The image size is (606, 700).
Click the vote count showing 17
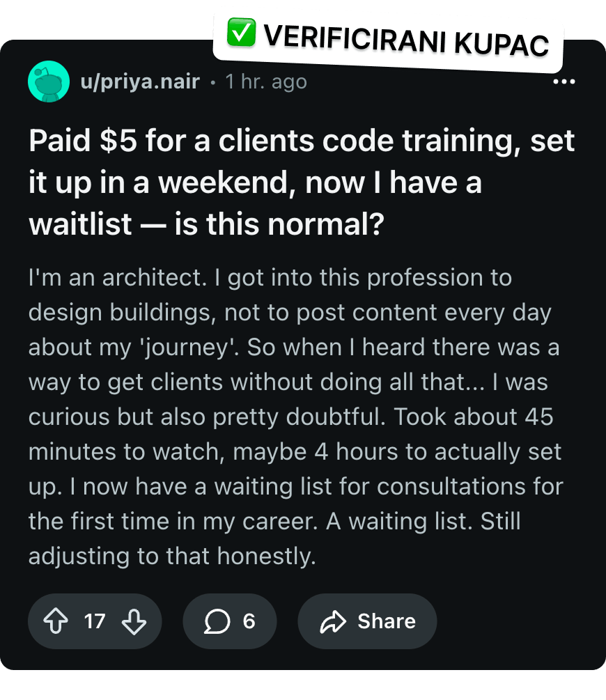(x=95, y=621)
